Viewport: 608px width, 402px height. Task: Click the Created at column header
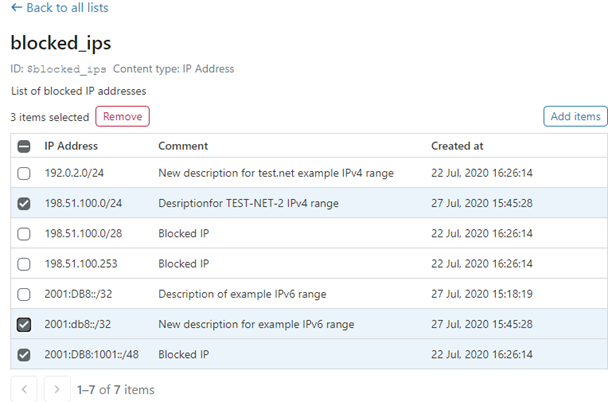pos(457,146)
